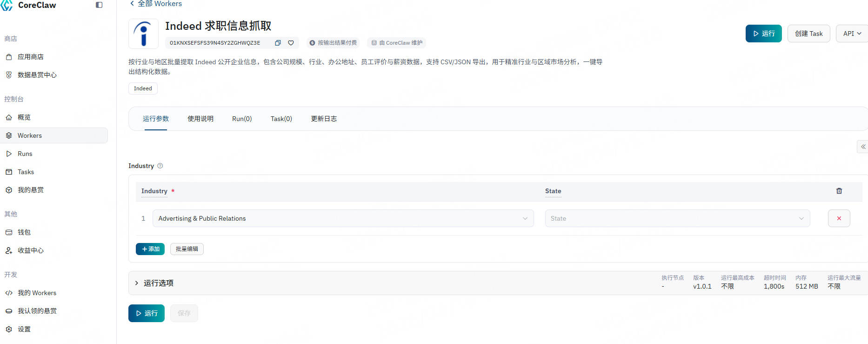Select Workers in the sidebar
Image resolution: width=868 pixels, height=344 pixels.
[x=54, y=135]
